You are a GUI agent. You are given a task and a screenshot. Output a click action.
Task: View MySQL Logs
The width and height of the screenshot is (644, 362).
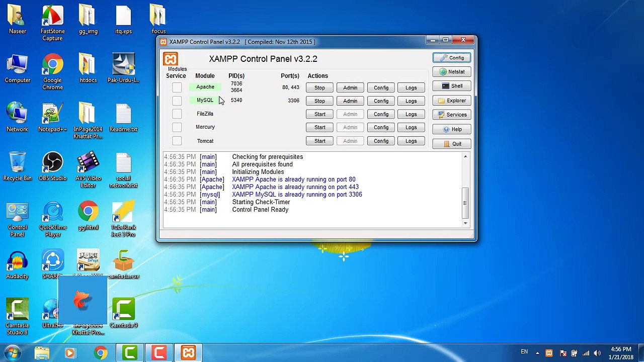click(411, 101)
